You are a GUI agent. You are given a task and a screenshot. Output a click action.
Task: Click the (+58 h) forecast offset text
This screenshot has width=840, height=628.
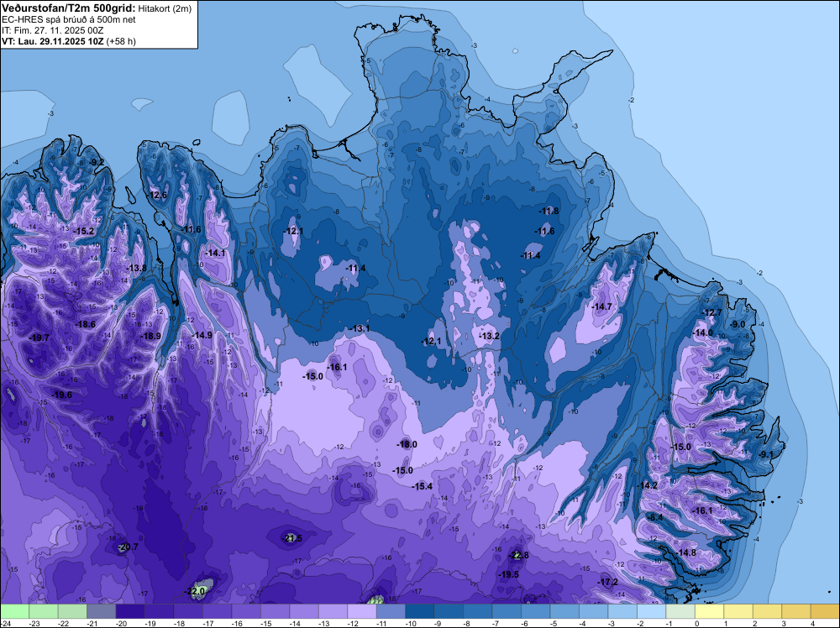pyautogui.click(x=121, y=41)
